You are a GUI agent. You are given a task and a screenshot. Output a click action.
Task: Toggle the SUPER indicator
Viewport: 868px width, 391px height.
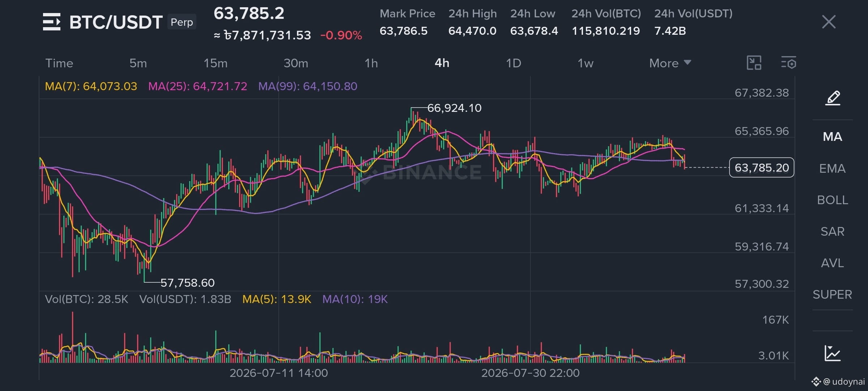(x=833, y=294)
